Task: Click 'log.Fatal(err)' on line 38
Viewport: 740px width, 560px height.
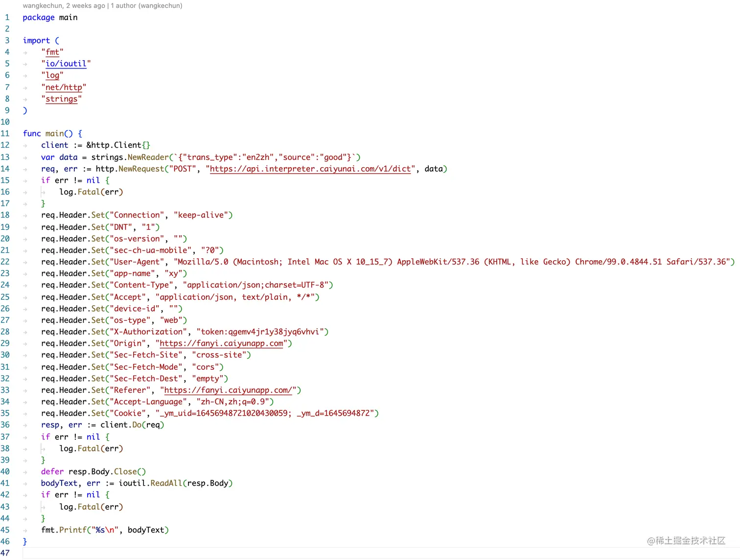Action: click(x=91, y=448)
